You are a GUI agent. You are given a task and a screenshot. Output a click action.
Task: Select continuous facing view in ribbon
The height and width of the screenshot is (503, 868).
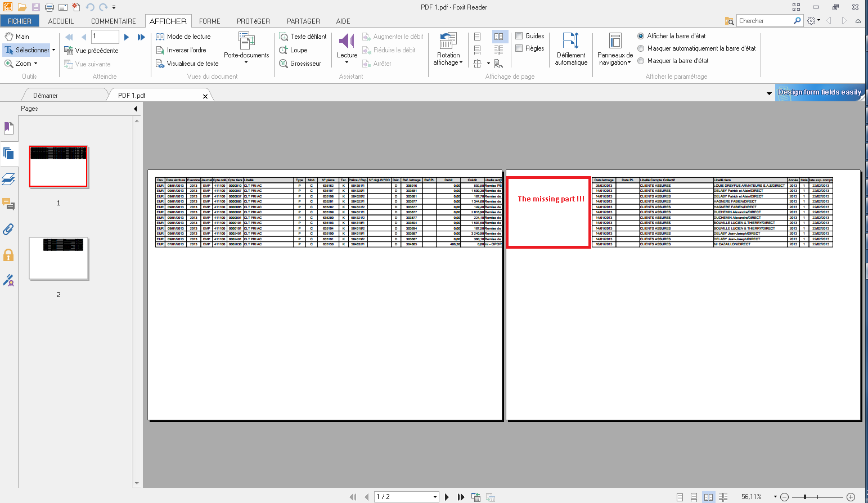click(499, 50)
